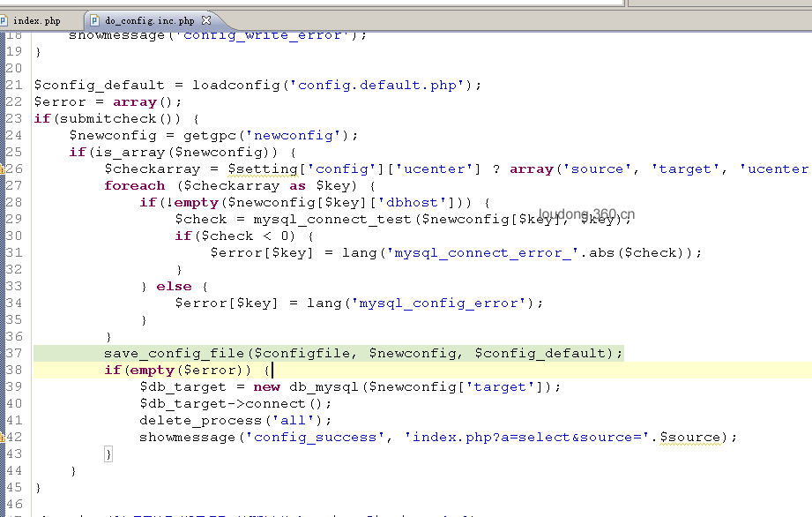Click db_mysql class name on line 39
This screenshot has height=517, width=812.
coord(324,387)
